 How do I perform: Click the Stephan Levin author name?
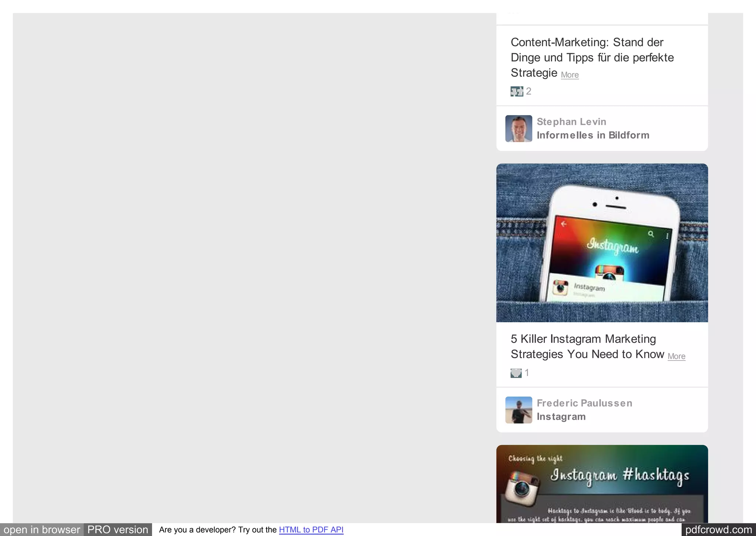571,122
